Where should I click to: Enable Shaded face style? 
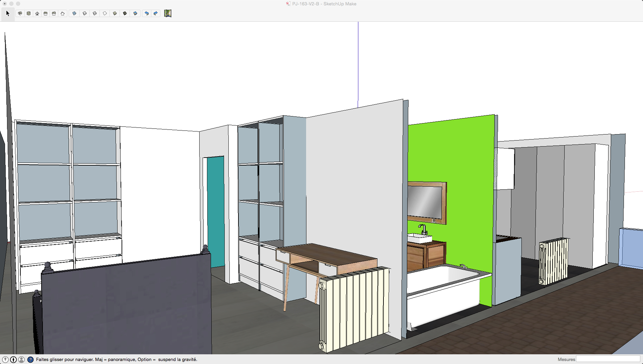[115, 13]
